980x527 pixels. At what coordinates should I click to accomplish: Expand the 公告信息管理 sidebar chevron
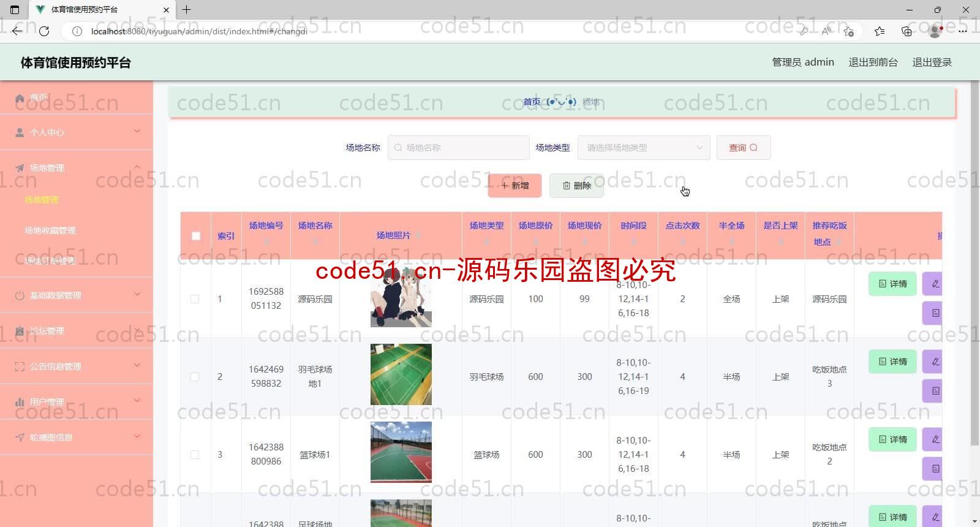pyautogui.click(x=137, y=366)
